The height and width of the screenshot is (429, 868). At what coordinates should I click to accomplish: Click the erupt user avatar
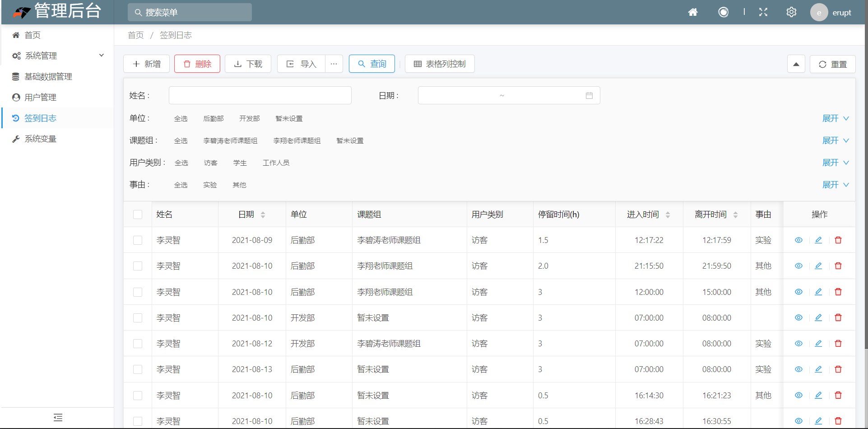(819, 12)
